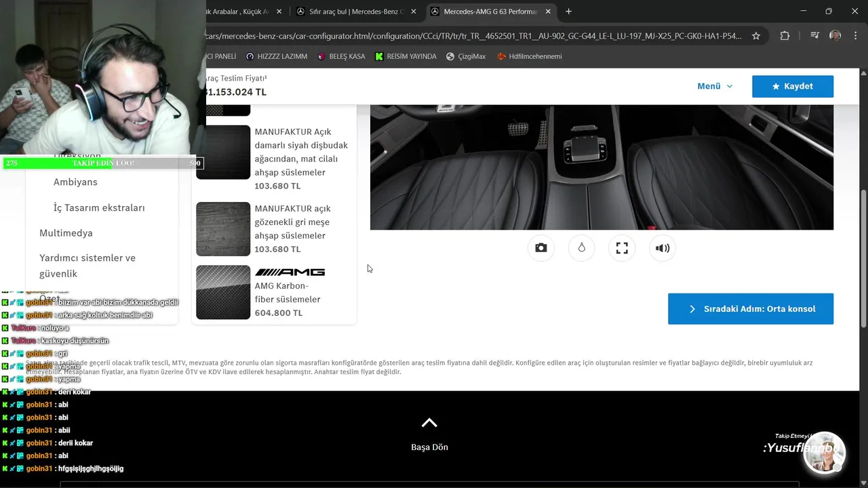
Task: Enter fullscreen view of the interior image
Action: tap(622, 248)
